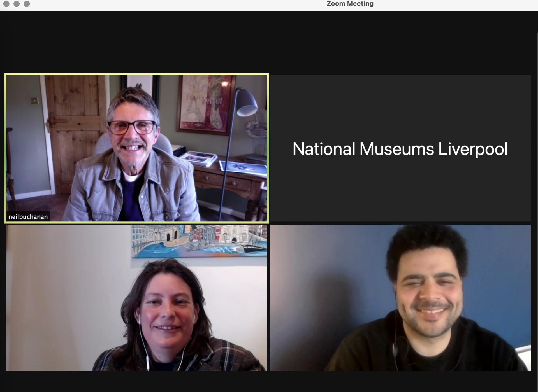The height and width of the screenshot is (392, 538).
Task: Close the Zoom Meeting window
Action: click(x=6, y=4)
